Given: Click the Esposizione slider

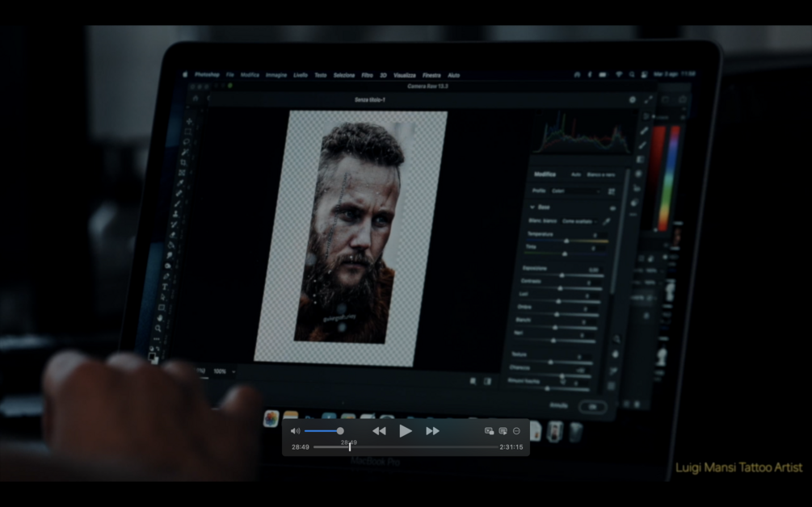Looking at the screenshot, I should (x=563, y=275).
